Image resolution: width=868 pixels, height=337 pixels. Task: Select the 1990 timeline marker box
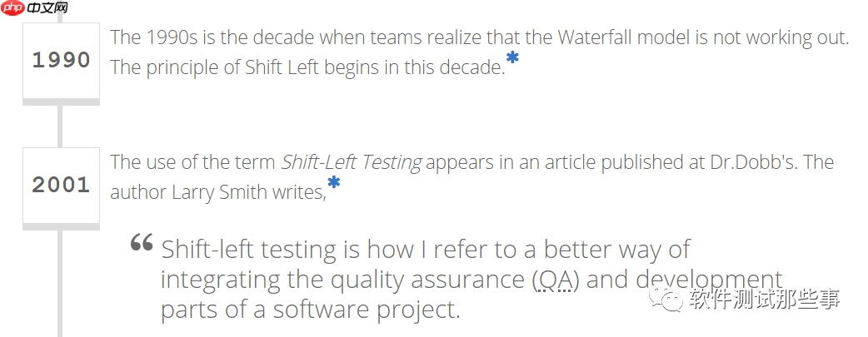click(61, 60)
